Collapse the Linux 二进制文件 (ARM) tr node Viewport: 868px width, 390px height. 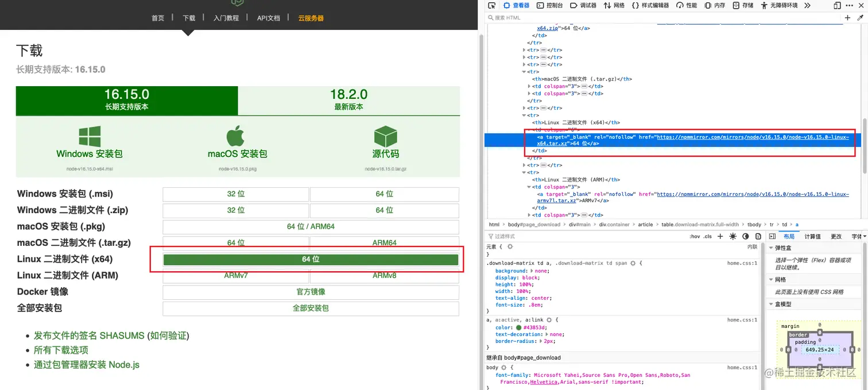(x=524, y=172)
